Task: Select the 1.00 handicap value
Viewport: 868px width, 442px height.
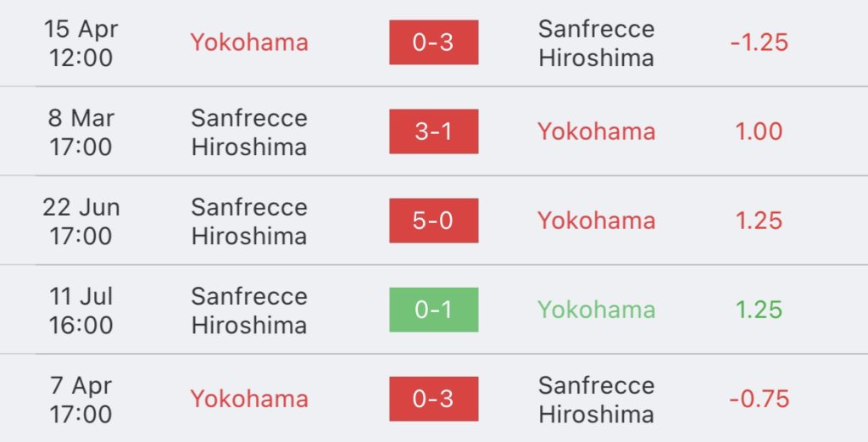Action: (x=759, y=131)
